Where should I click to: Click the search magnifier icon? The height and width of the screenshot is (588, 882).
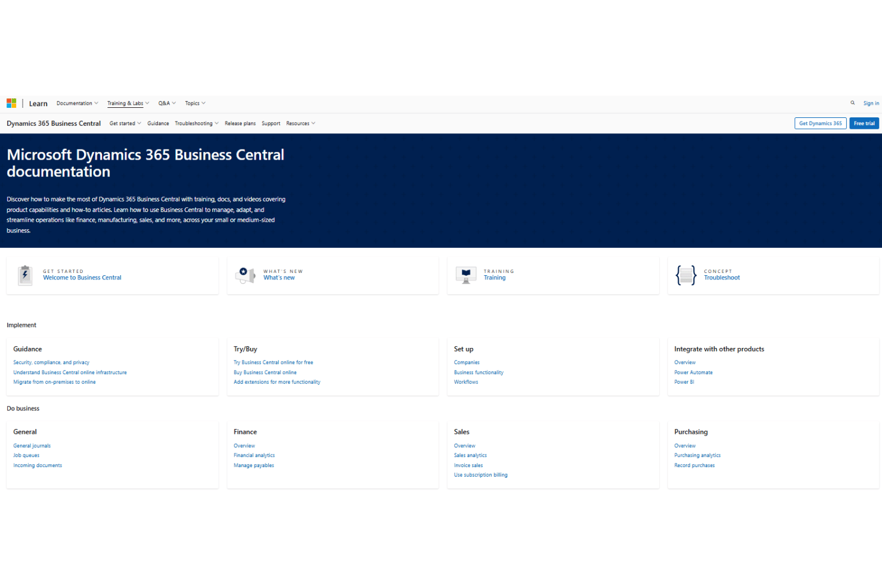click(x=852, y=103)
